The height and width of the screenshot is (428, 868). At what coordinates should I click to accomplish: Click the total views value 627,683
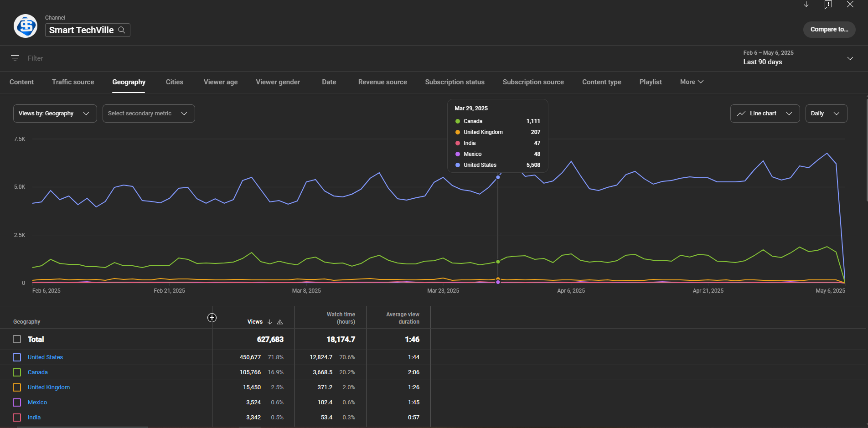coord(270,340)
